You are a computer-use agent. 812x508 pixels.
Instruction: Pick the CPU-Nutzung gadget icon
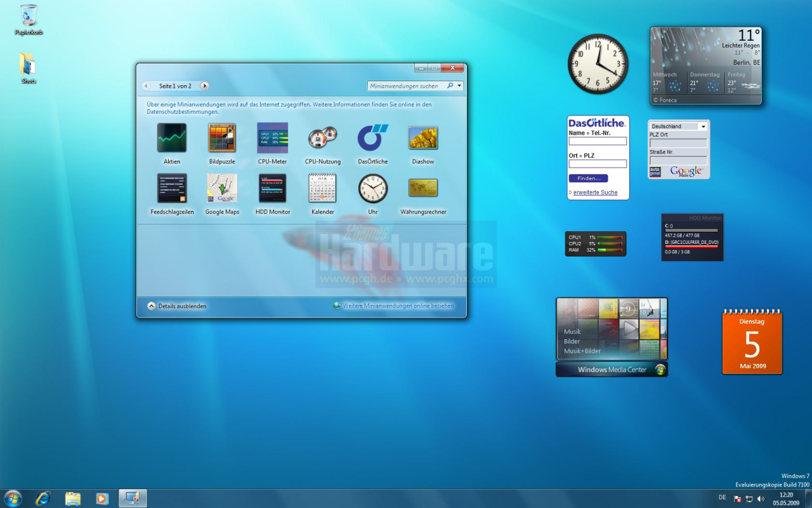point(322,138)
